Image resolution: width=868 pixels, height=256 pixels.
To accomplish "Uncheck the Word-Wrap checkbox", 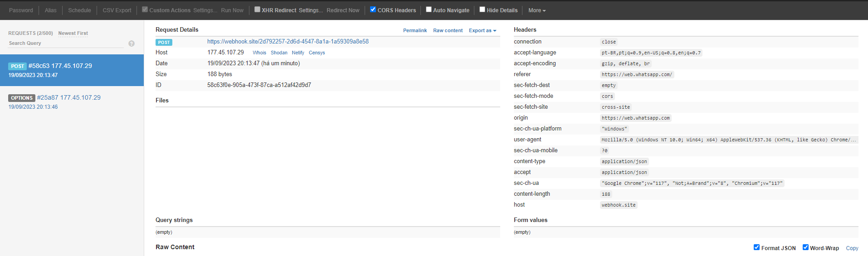I will [x=805, y=247].
